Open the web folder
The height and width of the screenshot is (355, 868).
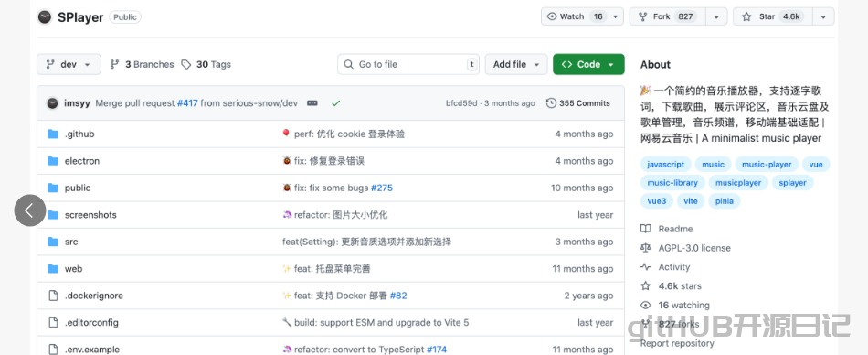(x=74, y=268)
